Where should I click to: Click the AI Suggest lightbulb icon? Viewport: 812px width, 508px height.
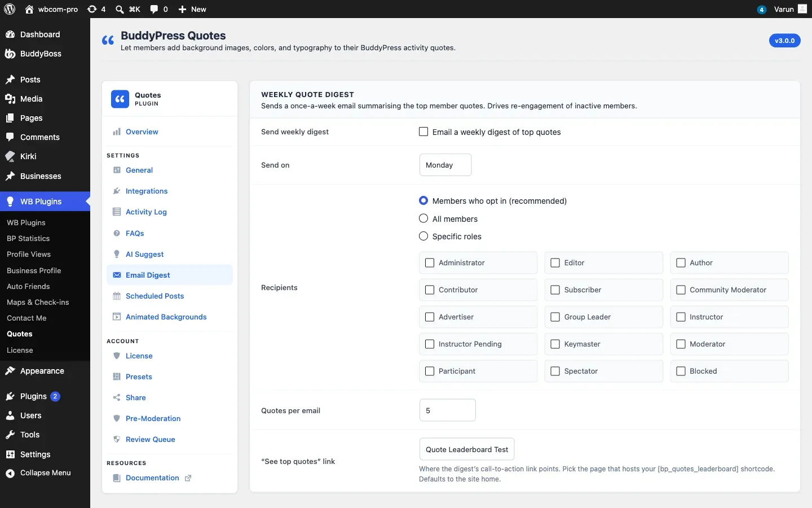tap(117, 254)
